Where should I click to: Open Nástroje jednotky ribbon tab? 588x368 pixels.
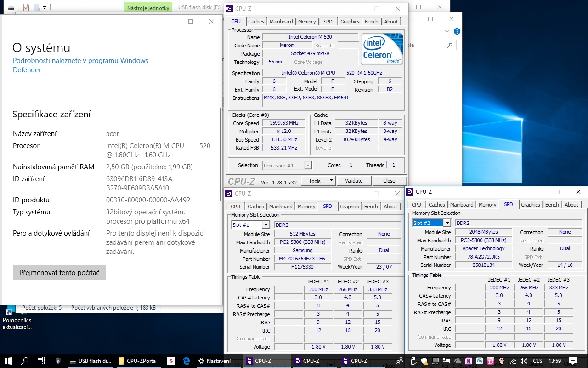point(148,8)
